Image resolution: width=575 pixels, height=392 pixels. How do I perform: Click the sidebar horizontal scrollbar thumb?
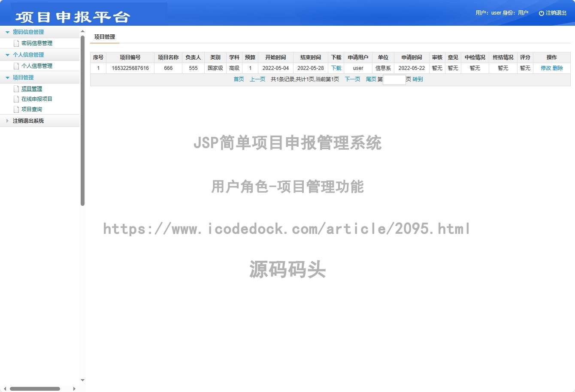pyautogui.click(x=35, y=389)
